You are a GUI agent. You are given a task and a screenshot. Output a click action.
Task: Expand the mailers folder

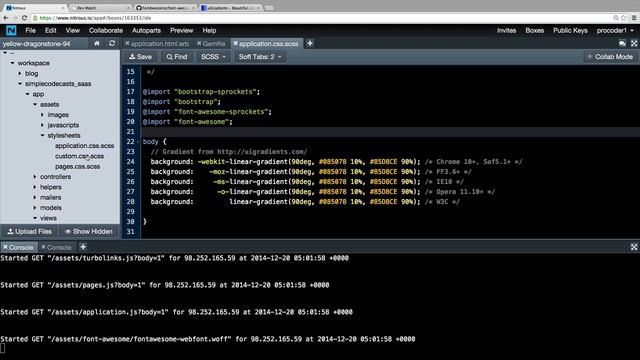35,197
